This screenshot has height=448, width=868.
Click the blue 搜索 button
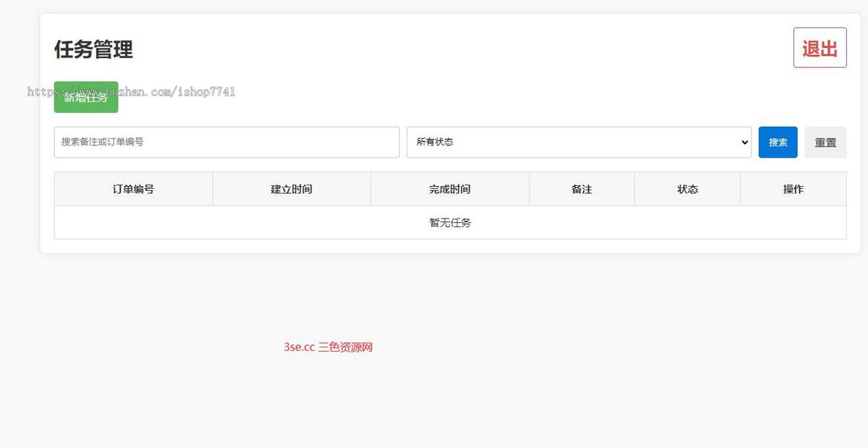click(x=778, y=142)
